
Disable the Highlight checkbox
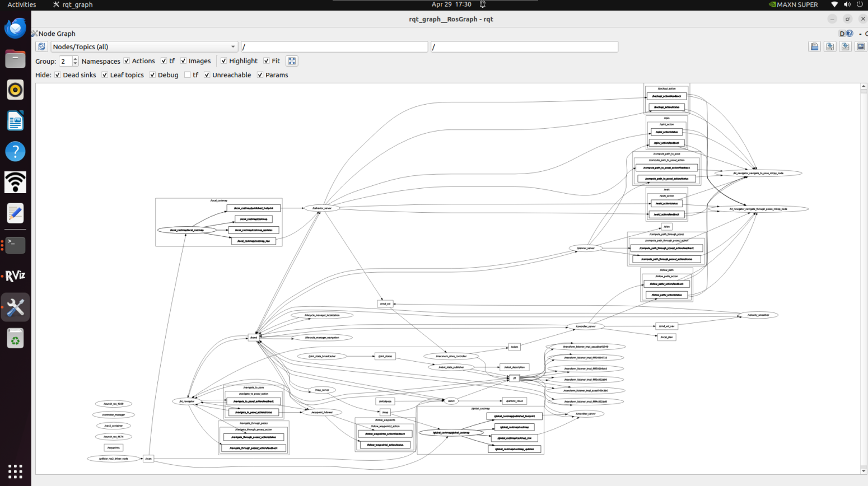click(223, 61)
